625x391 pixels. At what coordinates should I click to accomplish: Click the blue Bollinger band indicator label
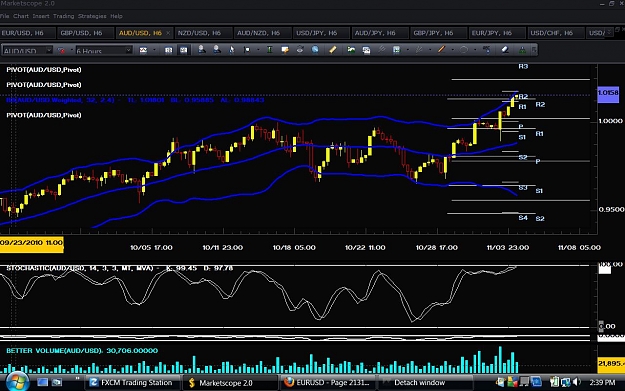point(135,100)
